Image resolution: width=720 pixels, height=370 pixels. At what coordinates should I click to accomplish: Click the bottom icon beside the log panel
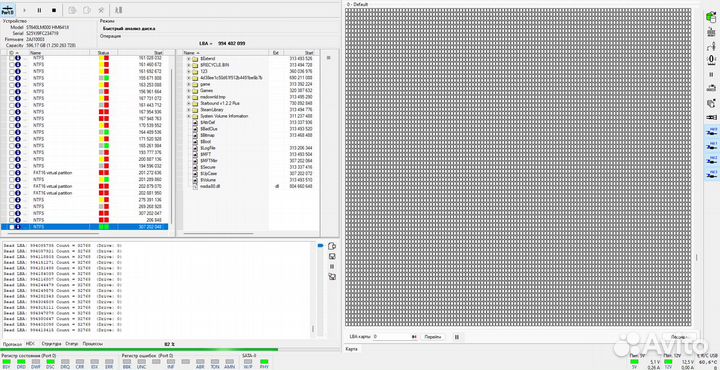point(332,276)
